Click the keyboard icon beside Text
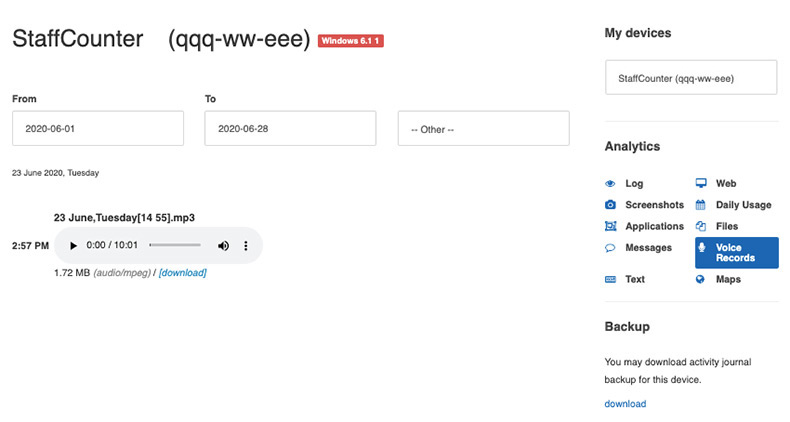The image size is (790, 422). click(x=610, y=279)
